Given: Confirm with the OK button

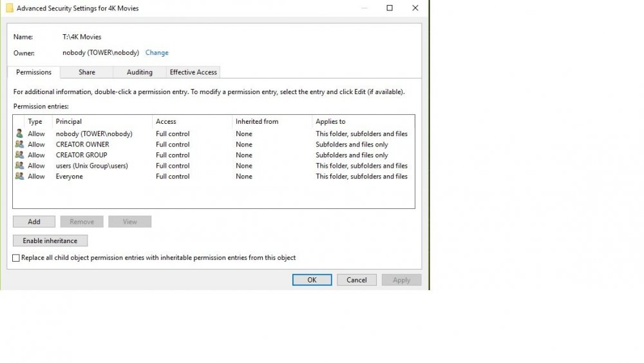Looking at the screenshot, I should point(312,280).
